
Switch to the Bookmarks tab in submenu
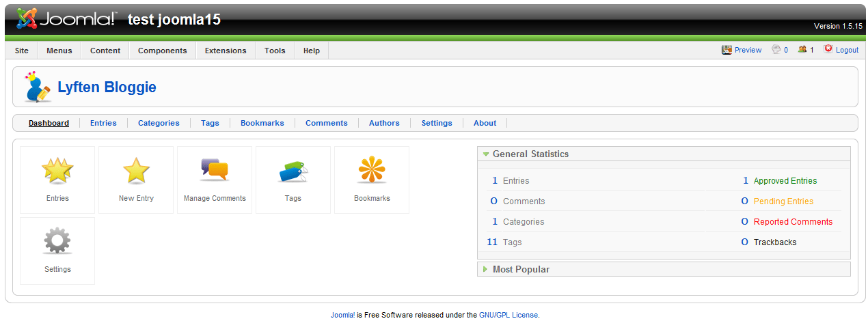pos(262,123)
